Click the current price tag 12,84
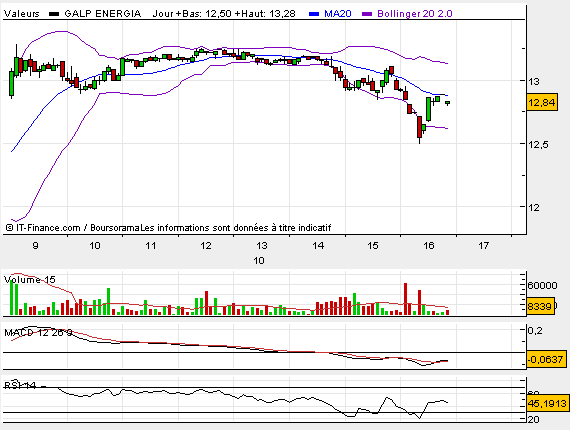Image resolution: width=570 pixels, height=430 pixels. [x=542, y=103]
